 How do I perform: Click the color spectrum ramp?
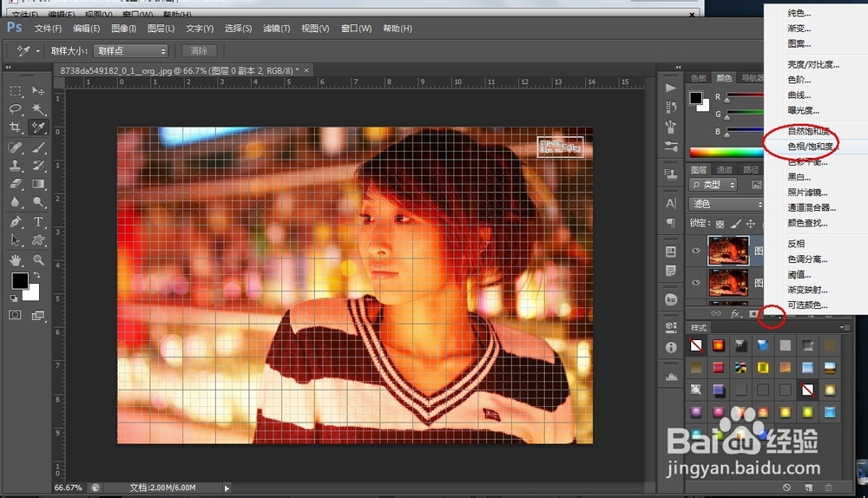[727, 153]
